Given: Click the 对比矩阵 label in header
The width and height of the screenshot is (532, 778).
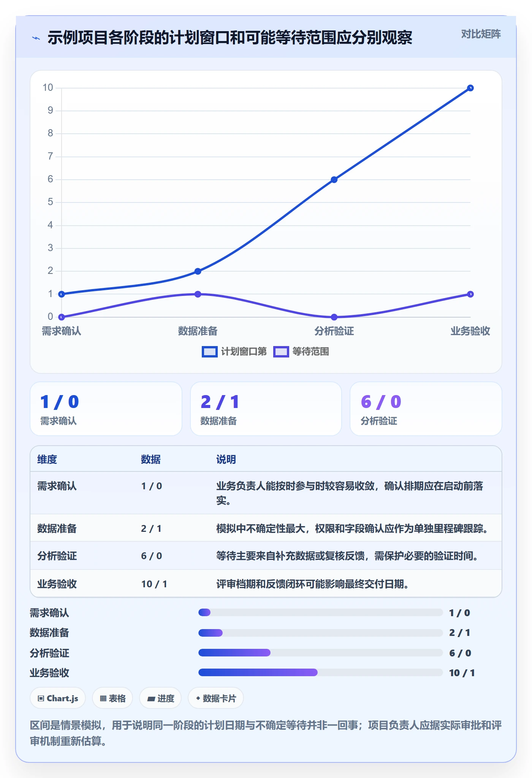Looking at the screenshot, I should pyautogui.click(x=481, y=34).
